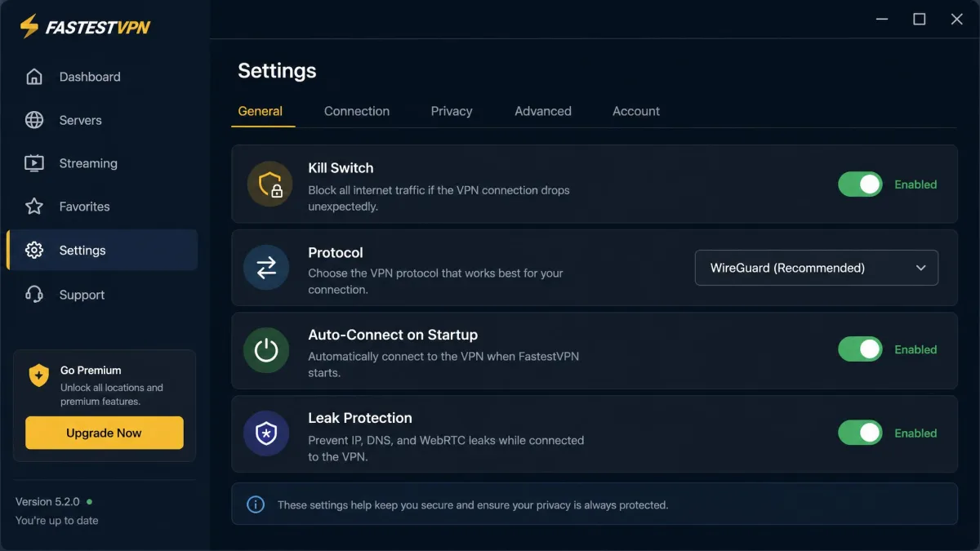
Task: Open the Privacy tab
Action: [x=452, y=111]
